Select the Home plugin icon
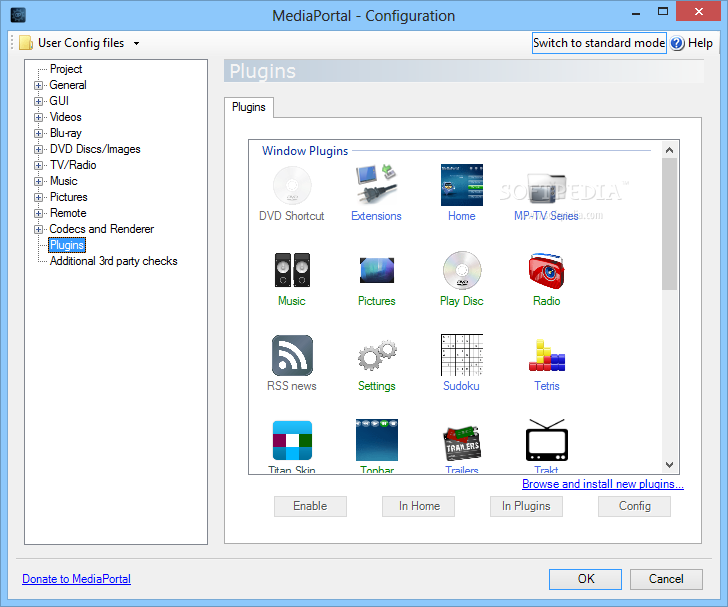Image resolution: width=728 pixels, height=607 pixels. click(462, 185)
